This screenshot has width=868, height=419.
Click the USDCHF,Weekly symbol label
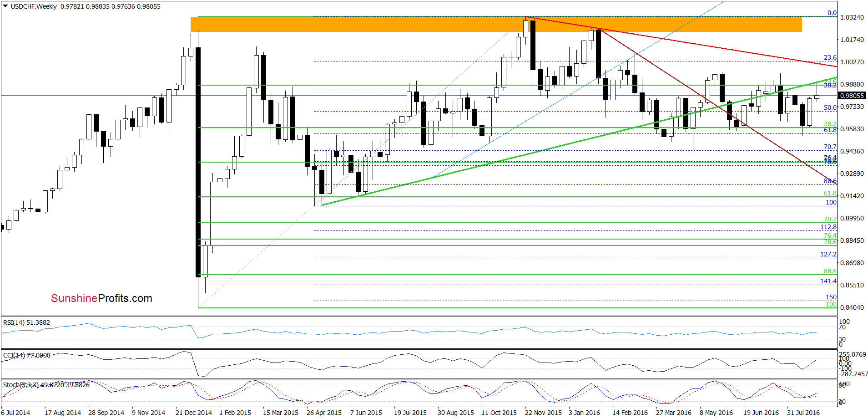(34, 6)
